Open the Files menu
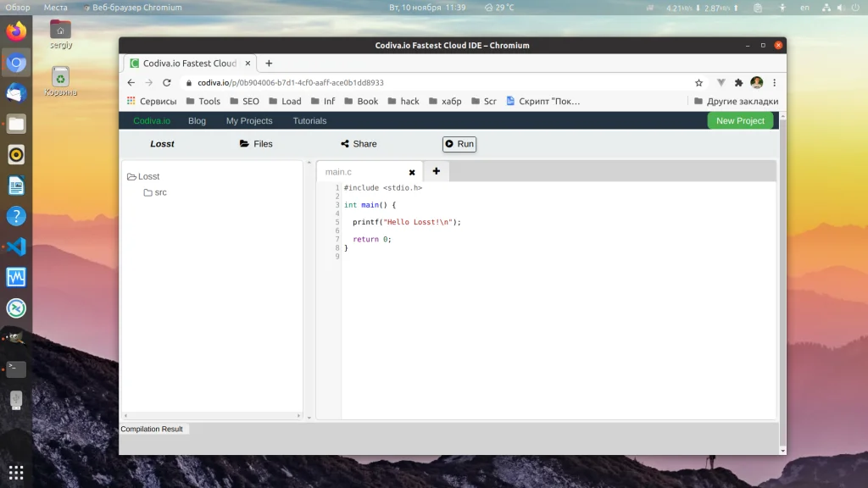Viewport: 868px width, 488px height. click(x=256, y=144)
